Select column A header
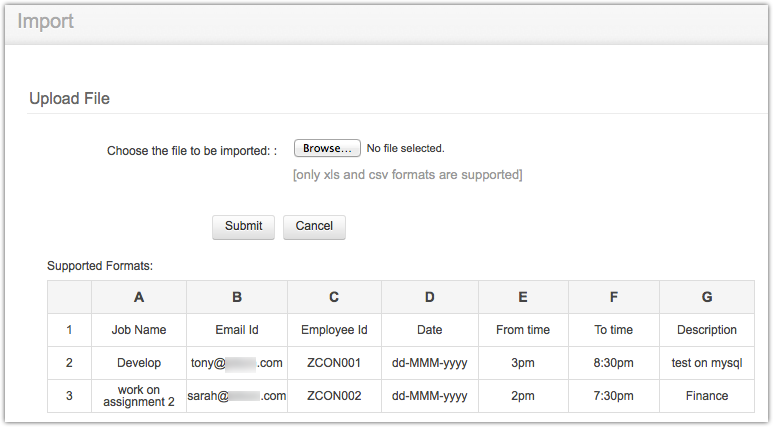This screenshot has height=427, width=773. [x=139, y=297]
